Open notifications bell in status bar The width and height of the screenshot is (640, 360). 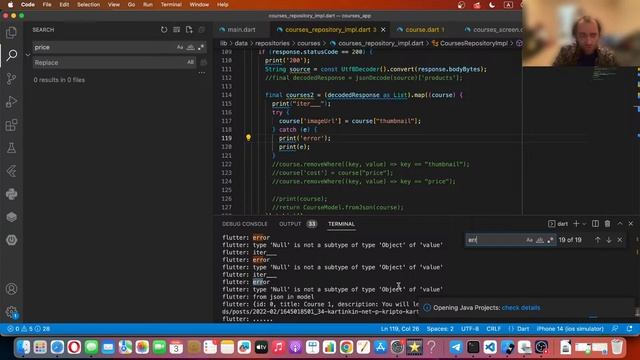pos(629,329)
